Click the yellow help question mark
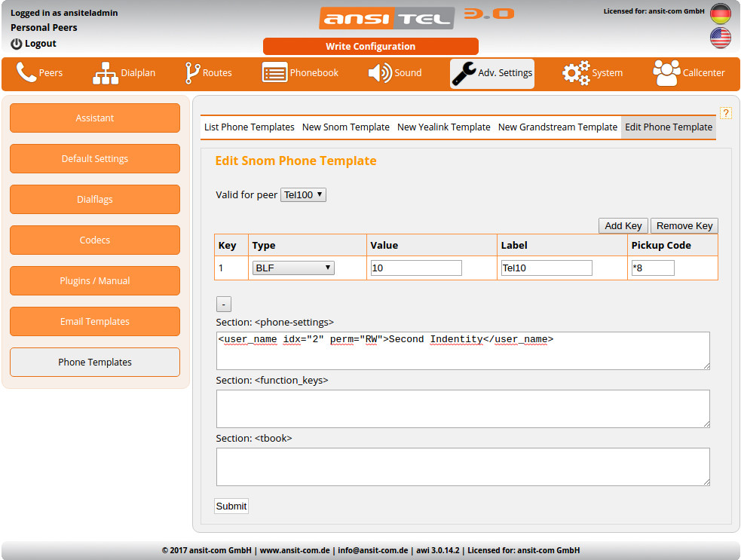This screenshot has width=741, height=560. click(x=725, y=113)
